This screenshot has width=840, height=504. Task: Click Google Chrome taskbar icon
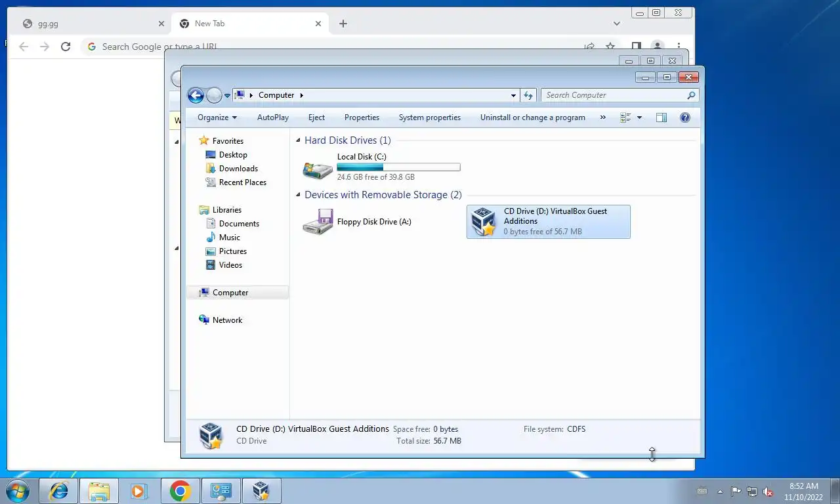pyautogui.click(x=180, y=491)
